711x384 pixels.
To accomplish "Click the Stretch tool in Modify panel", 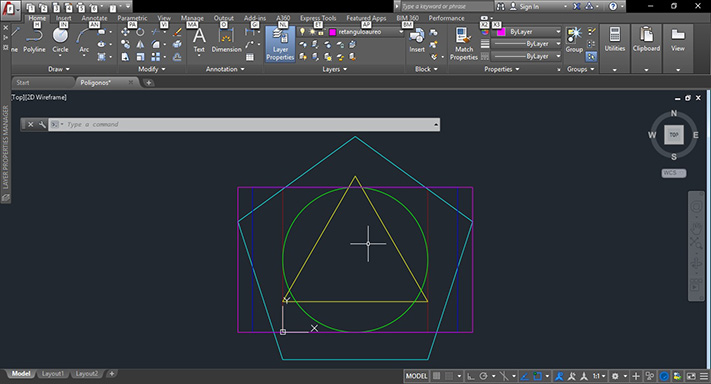I will 125,57.
